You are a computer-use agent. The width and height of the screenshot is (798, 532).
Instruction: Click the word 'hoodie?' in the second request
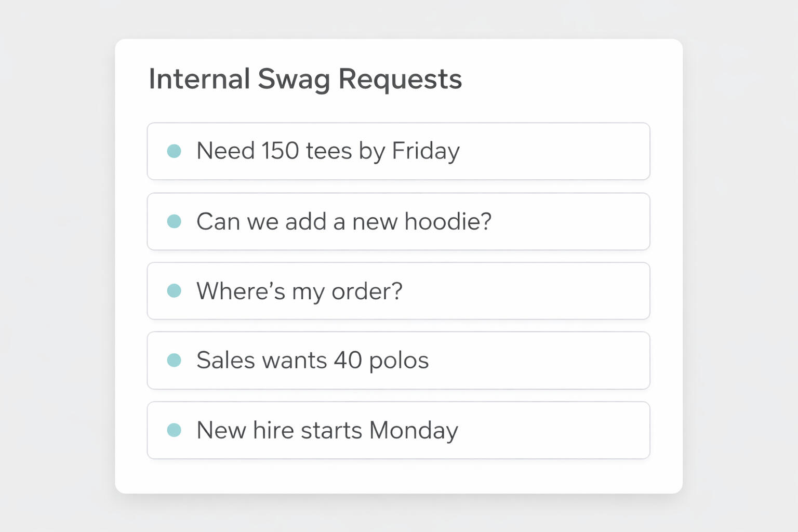click(448, 221)
